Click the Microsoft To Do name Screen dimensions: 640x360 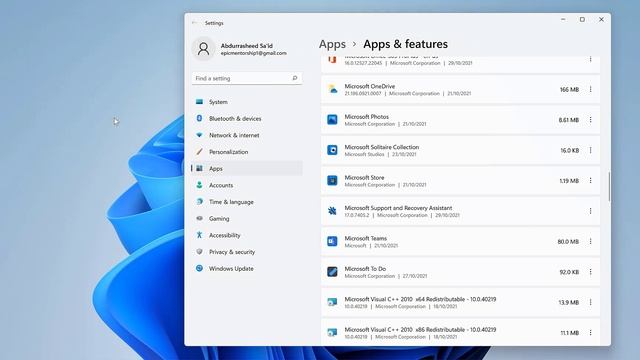tap(365, 269)
